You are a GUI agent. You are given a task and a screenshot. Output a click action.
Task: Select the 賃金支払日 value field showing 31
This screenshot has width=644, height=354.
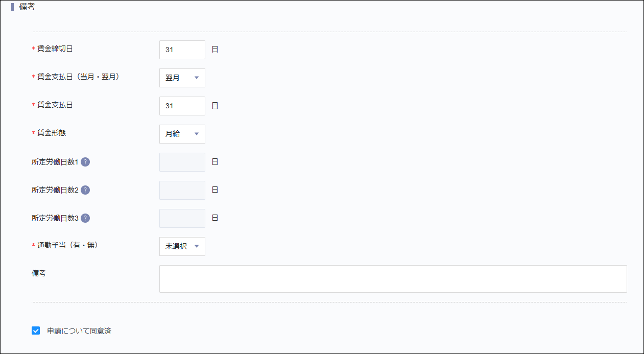click(x=182, y=106)
